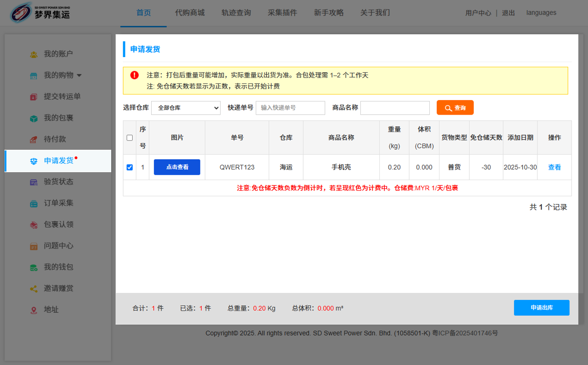Image resolution: width=588 pixels, height=365 pixels.
Task: Open the languages selector in header
Action: tap(541, 13)
